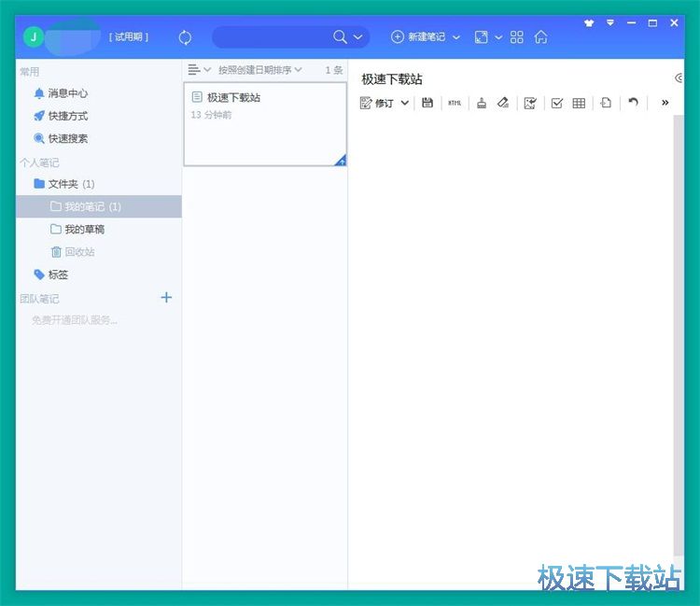This screenshot has height=606, width=700.
Task: Click the note title 极速下载站 in editor
Action: (x=391, y=79)
